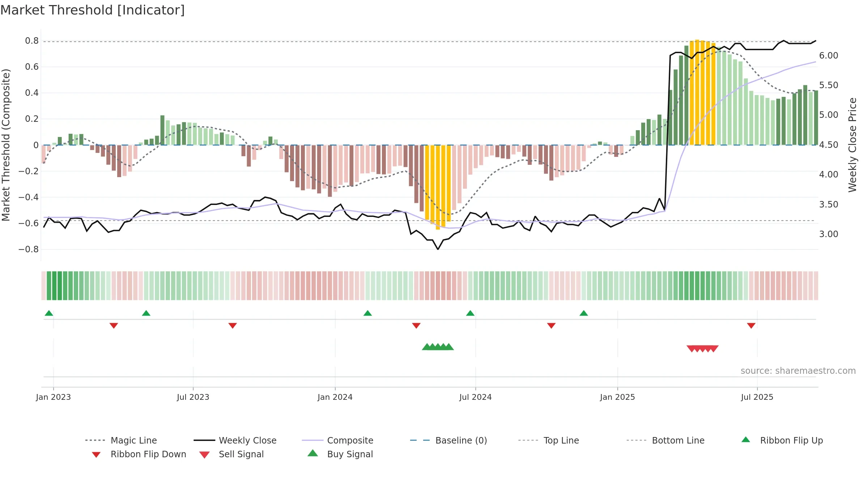Click the red flip-down triangle near Oct 2024
868x488 pixels.
551,326
